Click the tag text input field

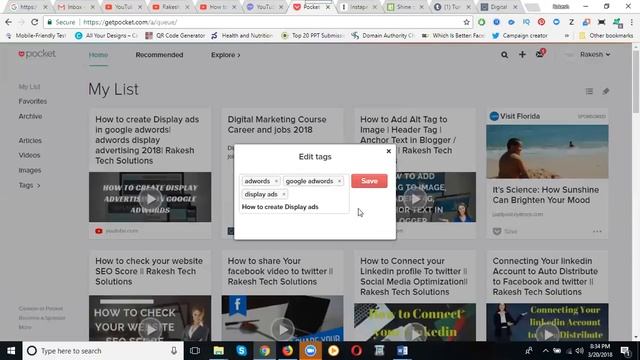tap(294, 207)
